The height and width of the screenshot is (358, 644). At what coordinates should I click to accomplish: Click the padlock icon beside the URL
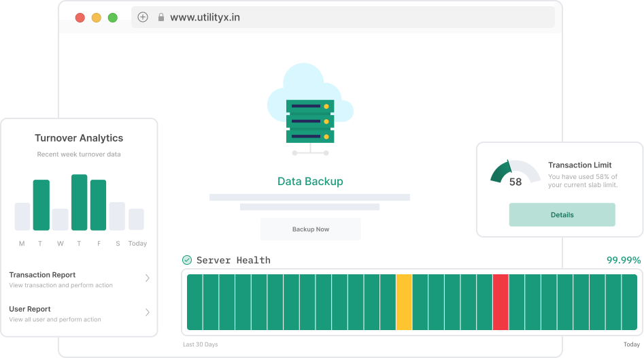click(x=161, y=18)
